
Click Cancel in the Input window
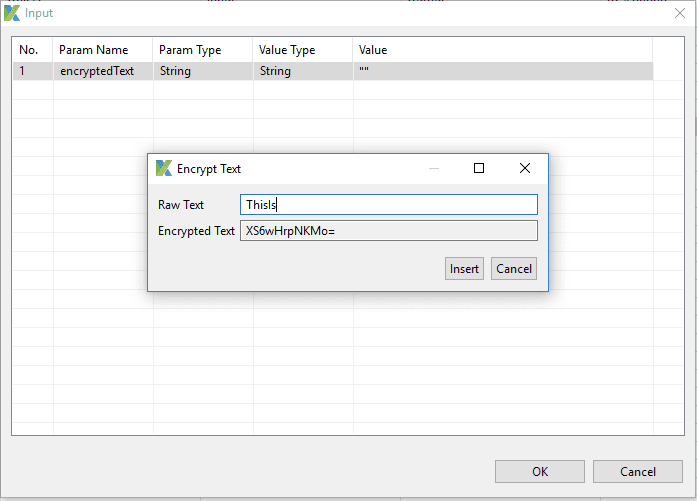pyautogui.click(x=638, y=471)
